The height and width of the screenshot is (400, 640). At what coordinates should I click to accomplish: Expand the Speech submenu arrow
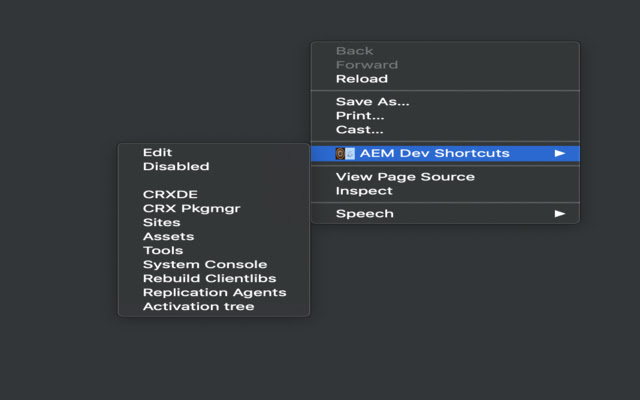point(560,213)
